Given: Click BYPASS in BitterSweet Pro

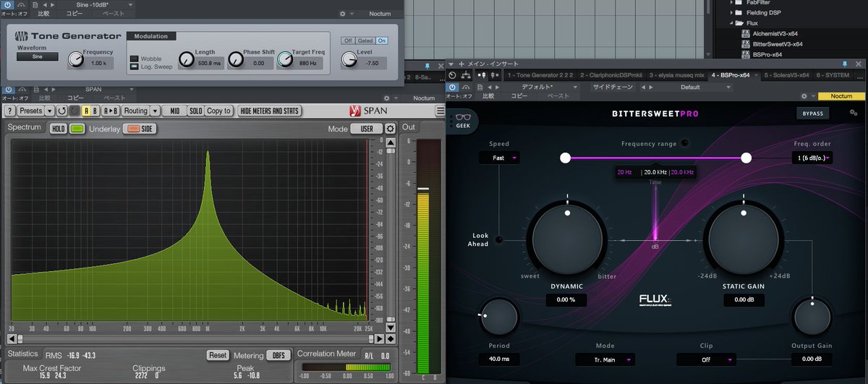Looking at the screenshot, I should pyautogui.click(x=814, y=114).
